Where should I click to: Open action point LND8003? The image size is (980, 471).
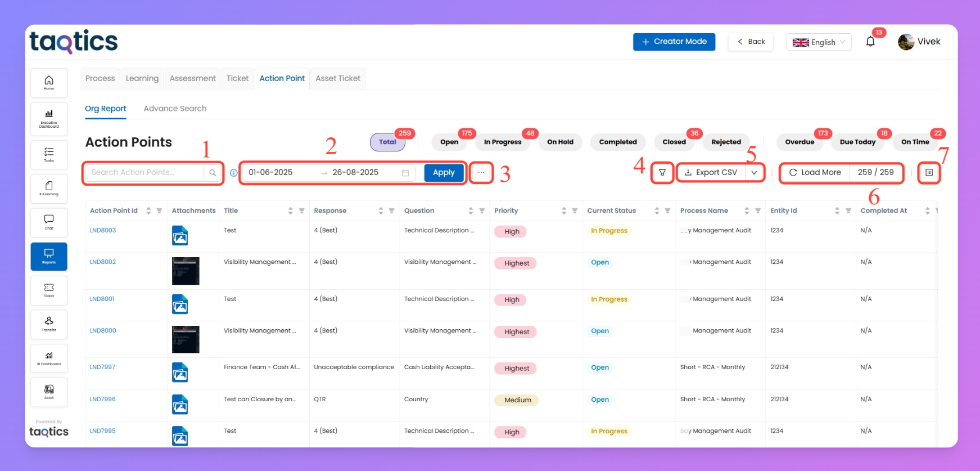(103, 231)
